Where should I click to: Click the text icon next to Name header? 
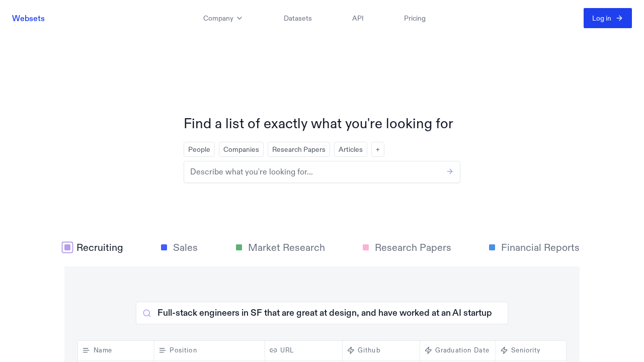[x=86, y=350]
